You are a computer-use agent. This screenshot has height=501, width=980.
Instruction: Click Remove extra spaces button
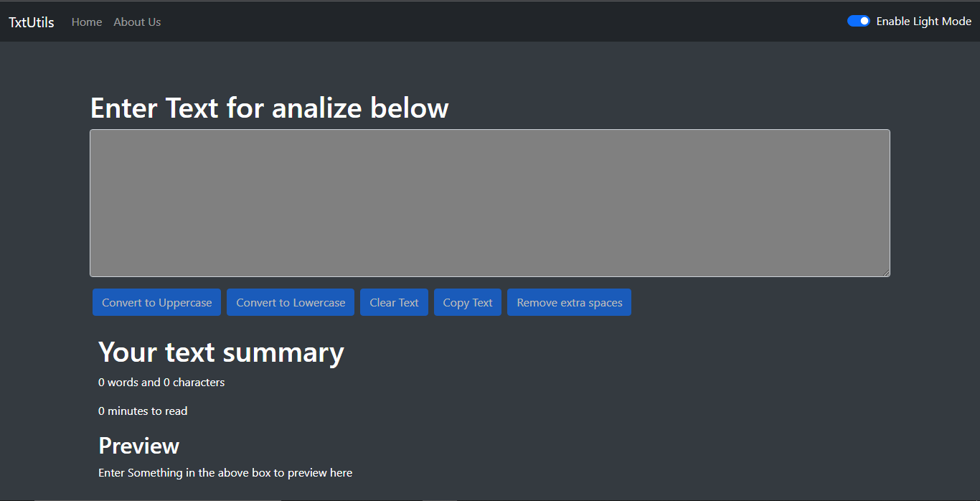coord(570,302)
